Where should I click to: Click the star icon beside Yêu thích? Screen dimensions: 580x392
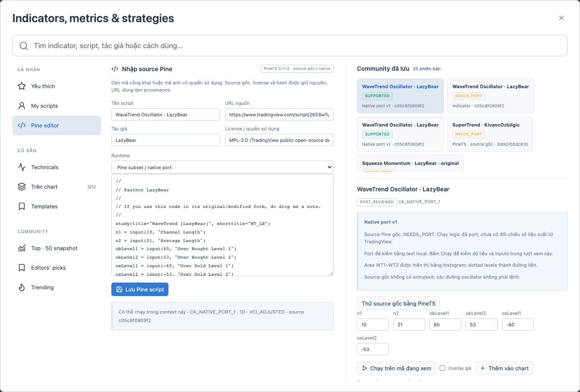click(x=22, y=86)
